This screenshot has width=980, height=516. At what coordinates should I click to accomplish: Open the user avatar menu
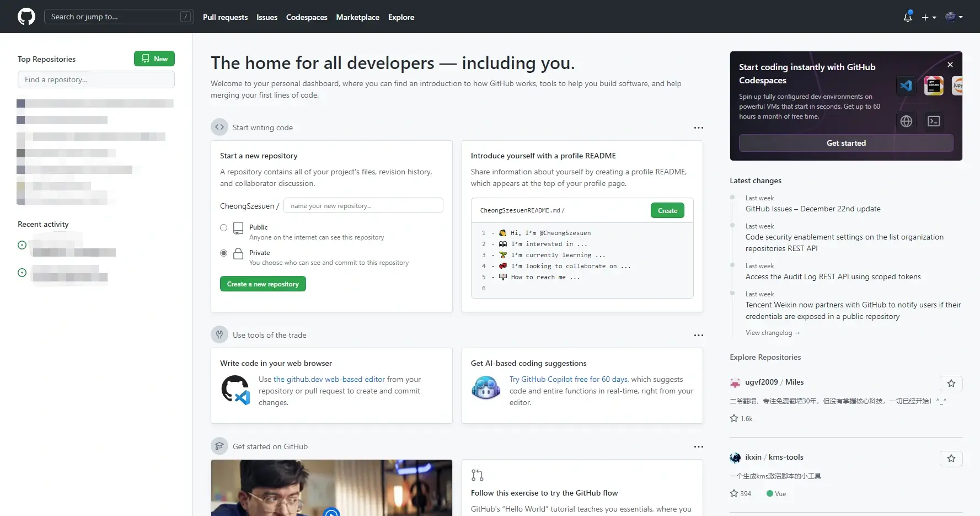tap(954, 17)
